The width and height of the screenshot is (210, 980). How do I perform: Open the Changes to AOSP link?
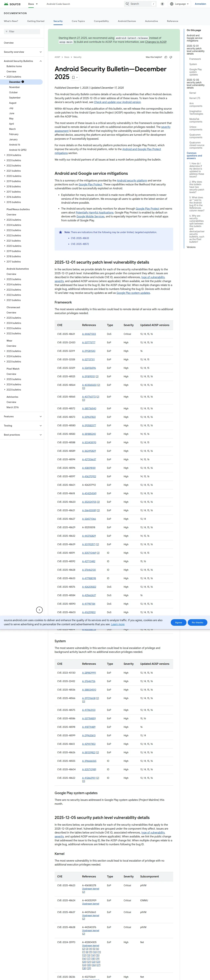point(156,42)
